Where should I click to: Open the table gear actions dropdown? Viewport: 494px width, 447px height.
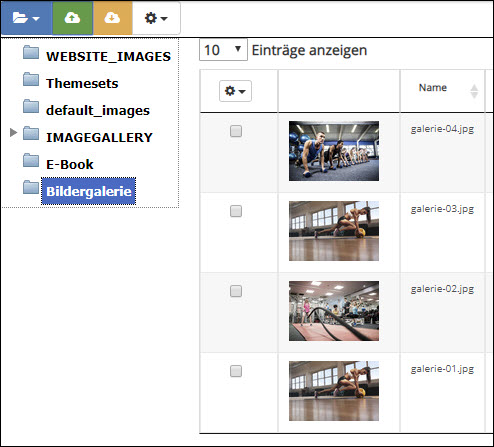[x=235, y=91]
